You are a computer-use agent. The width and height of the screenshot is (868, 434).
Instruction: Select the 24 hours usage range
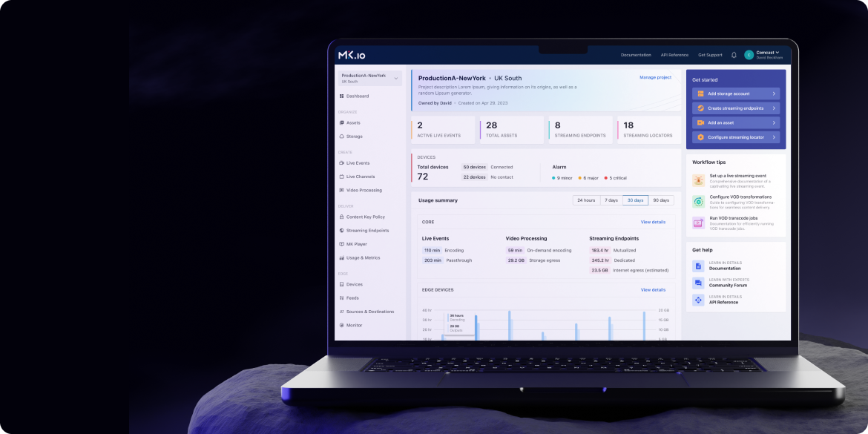[585, 200]
